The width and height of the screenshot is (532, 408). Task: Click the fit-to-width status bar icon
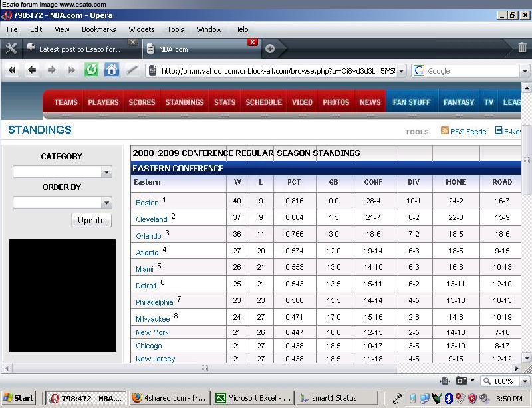tap(445, 381)
